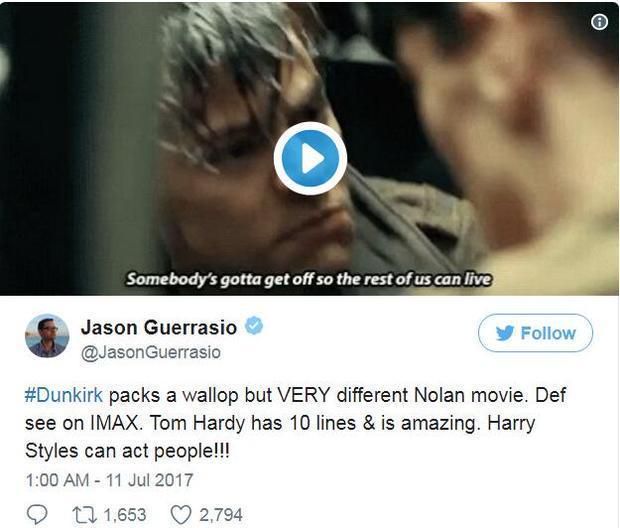Retweet using the arrows icon

tap(84, 515)
